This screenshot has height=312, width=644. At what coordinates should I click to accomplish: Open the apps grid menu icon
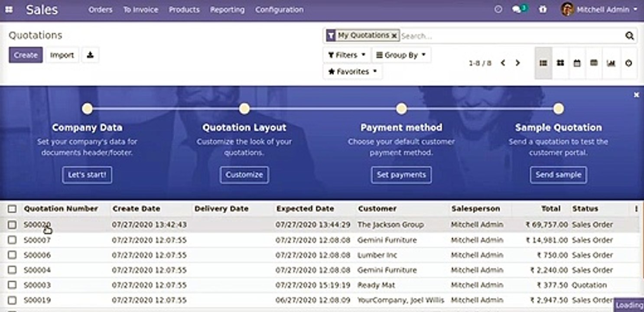8,10
